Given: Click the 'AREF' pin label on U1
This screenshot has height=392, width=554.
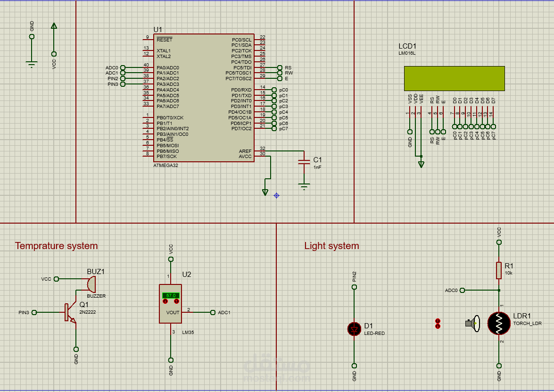Looking at the screenshot, I should coord(245,151).
